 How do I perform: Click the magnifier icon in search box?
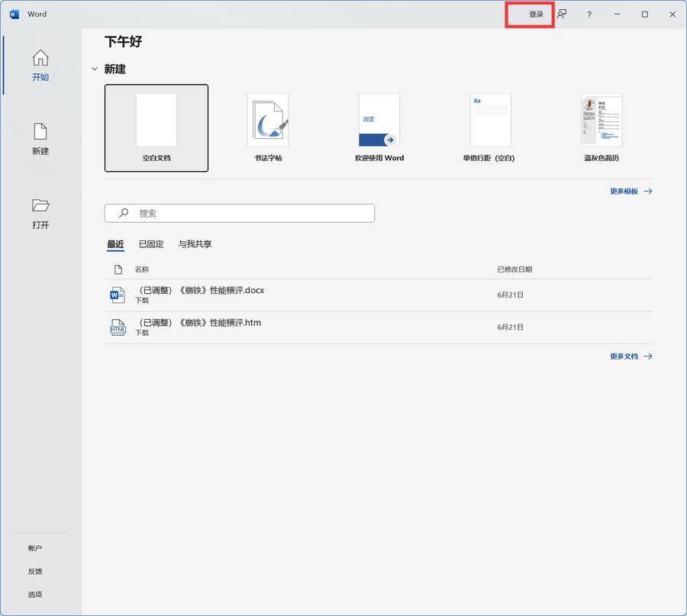point(123,214)
